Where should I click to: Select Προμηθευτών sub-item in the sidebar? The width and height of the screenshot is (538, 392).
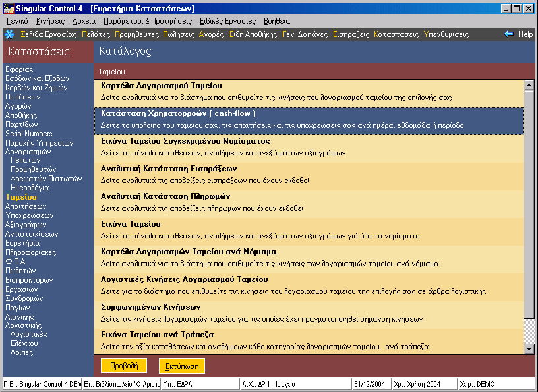pyautogui.click(x=33, y=169)
